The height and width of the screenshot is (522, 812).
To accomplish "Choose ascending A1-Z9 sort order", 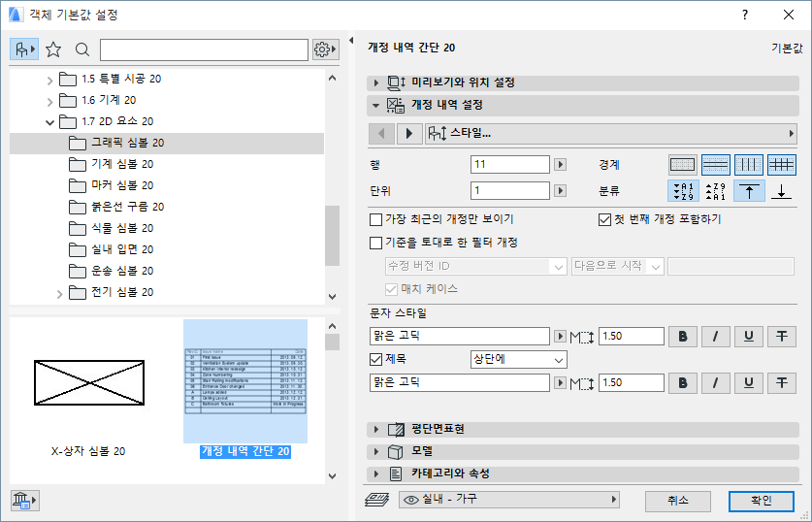I will click(x=683, y=191).
